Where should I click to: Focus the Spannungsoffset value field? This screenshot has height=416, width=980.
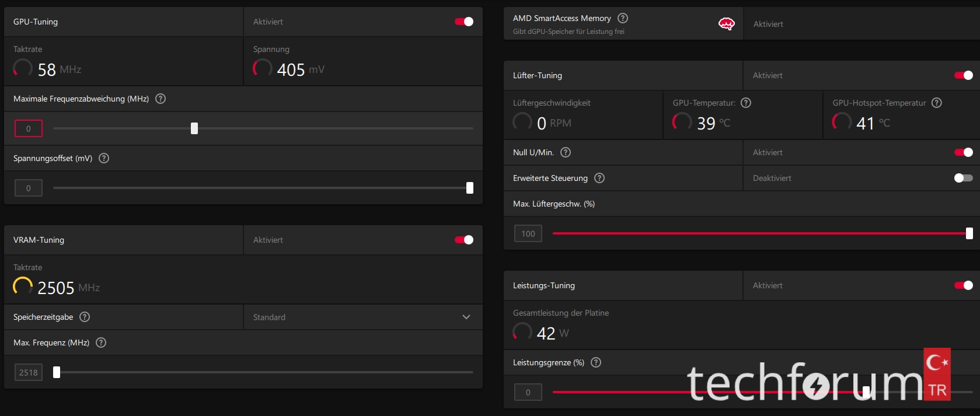coord(29,188)
